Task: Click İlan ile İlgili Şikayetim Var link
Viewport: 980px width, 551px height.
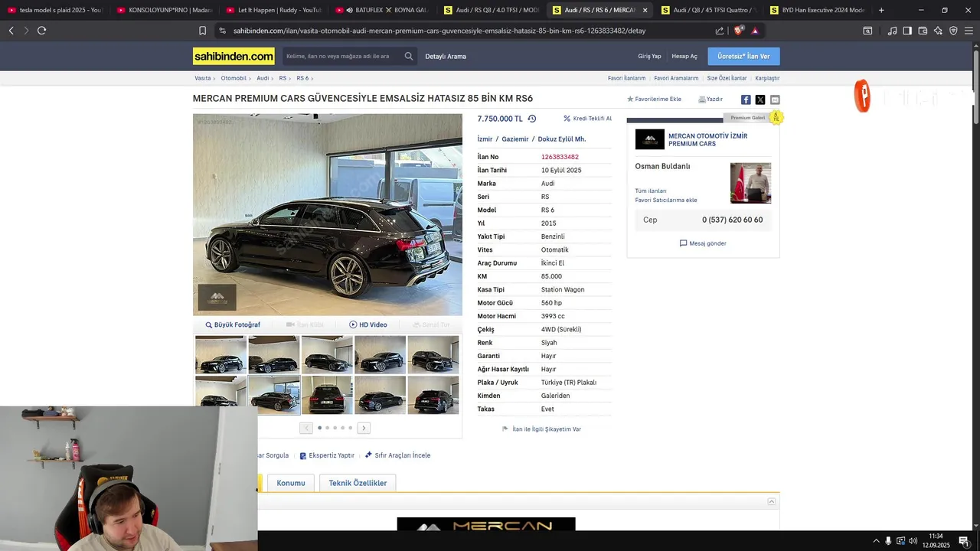Action: [x=541, y=429]
